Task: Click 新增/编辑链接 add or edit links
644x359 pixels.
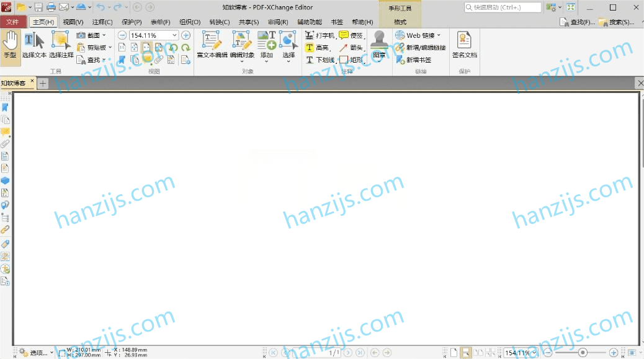Action: coord(421,48)
